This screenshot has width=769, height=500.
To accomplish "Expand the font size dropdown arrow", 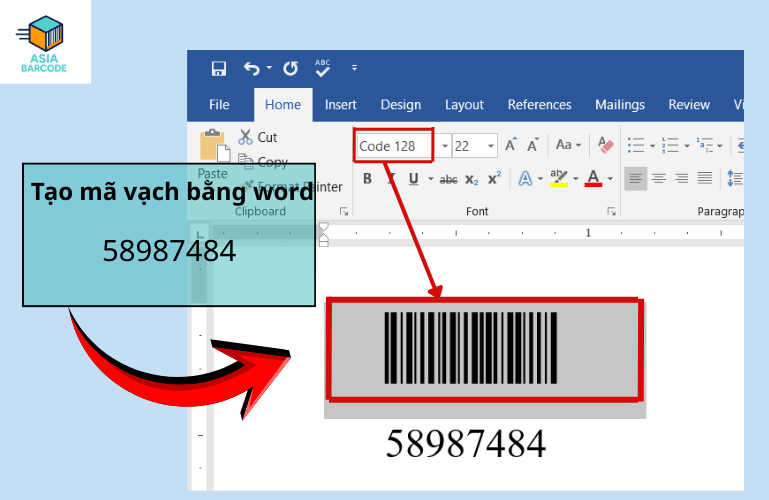I will [x=490, y=146].
